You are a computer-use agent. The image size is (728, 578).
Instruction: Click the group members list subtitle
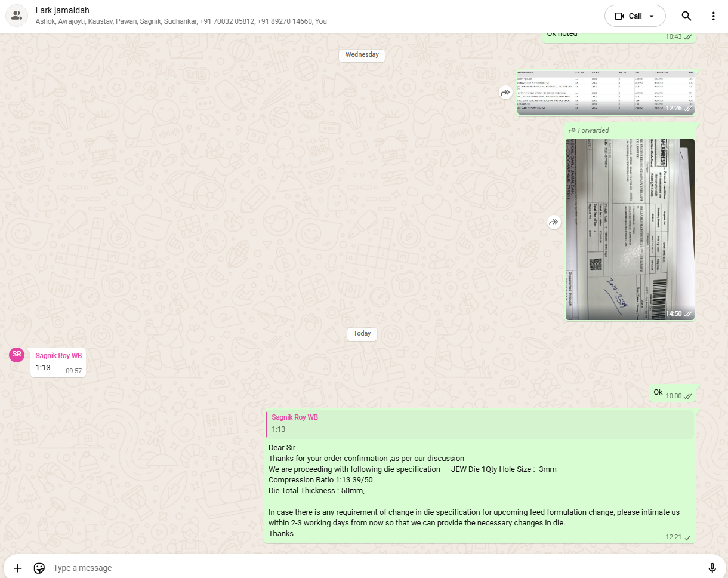(x=181, y=21)
